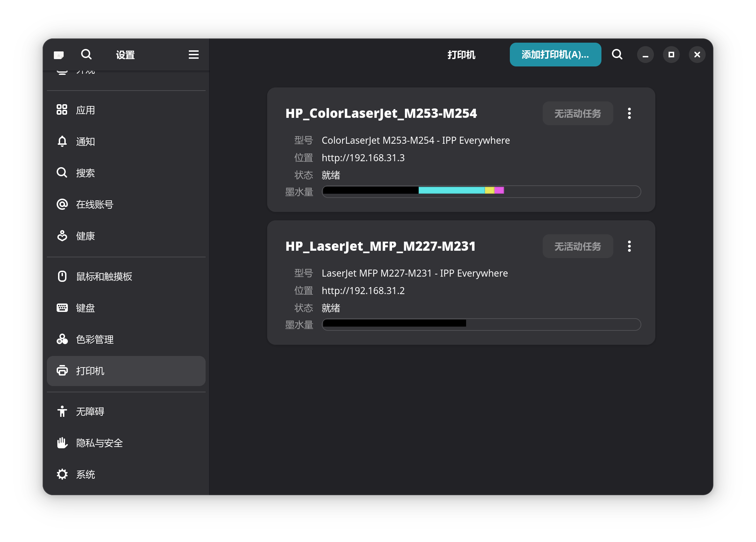Open options menu for HP_ColorLaserJet_M253-M254
Image resolution: width=756 pixels, height=542 pixels.
(x=629, y=113)
